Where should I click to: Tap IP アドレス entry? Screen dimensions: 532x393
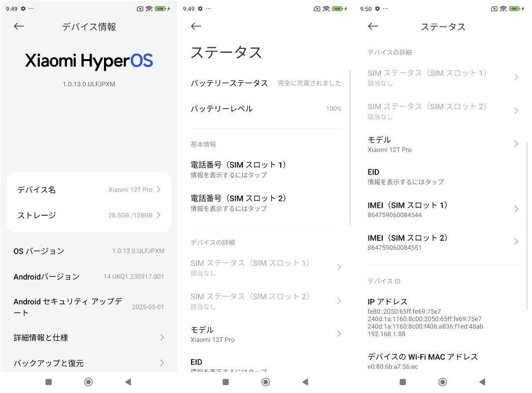[x=443, y=317]
